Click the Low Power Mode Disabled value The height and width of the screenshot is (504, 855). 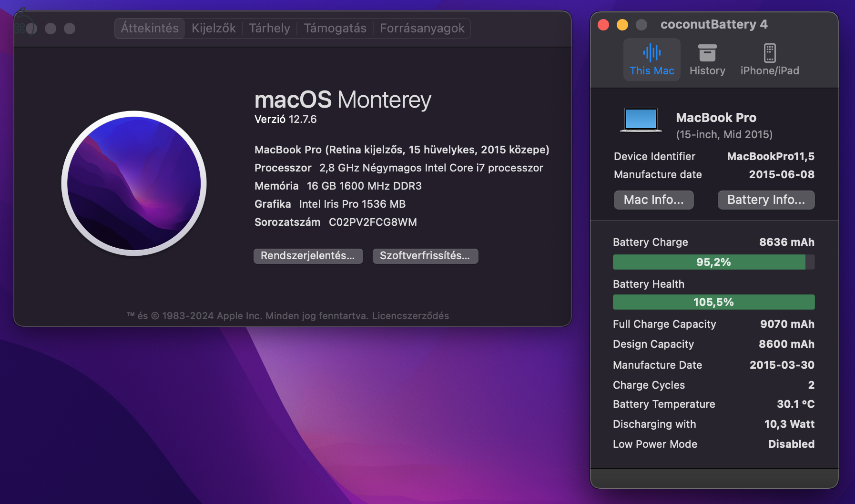pos(791,444)
